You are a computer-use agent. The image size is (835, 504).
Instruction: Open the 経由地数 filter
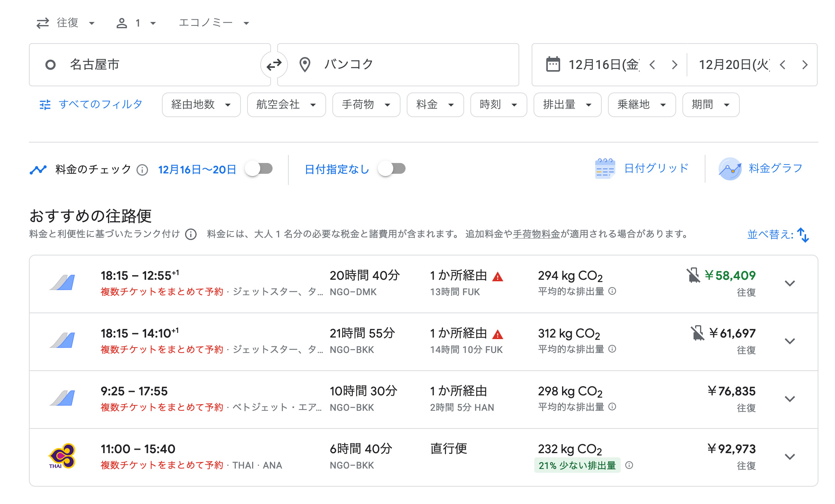point(201,105)
